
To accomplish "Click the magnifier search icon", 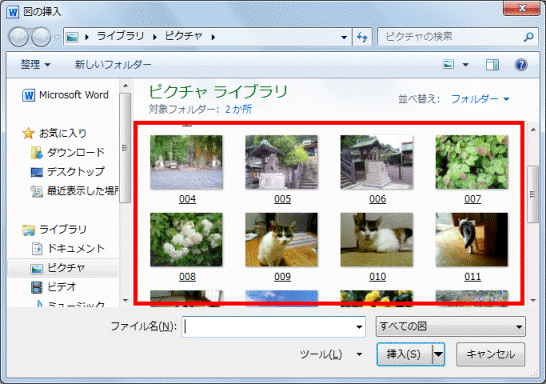I will pos(529,37).
